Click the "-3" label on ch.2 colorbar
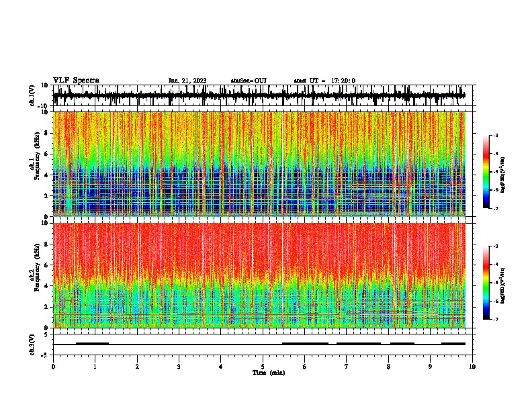This screenshot has height=411, width=532. point(495,246)
